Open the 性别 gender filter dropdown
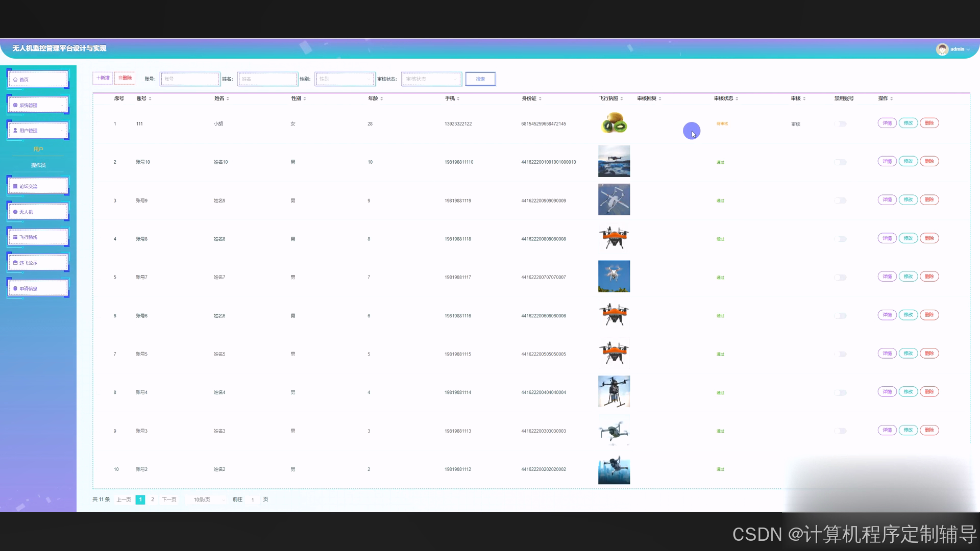980x551 pixels. (345, 79)
